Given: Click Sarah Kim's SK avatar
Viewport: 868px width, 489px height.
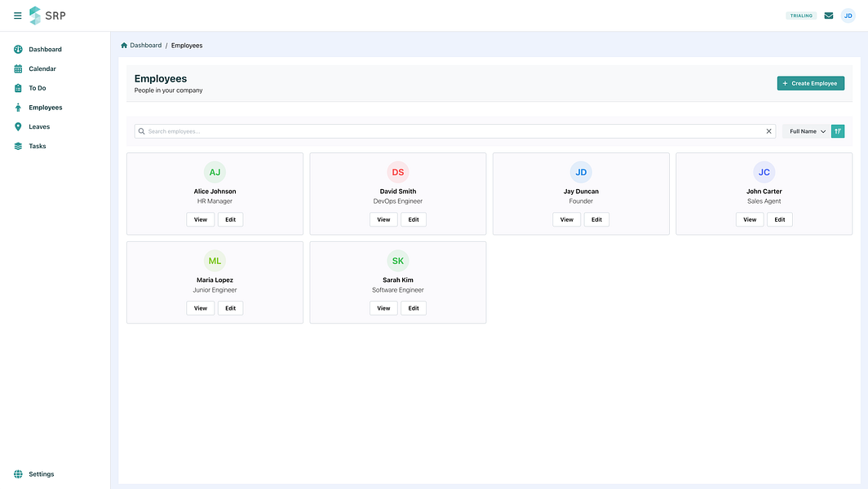Looking at the screenshot, I should point(398,261).
